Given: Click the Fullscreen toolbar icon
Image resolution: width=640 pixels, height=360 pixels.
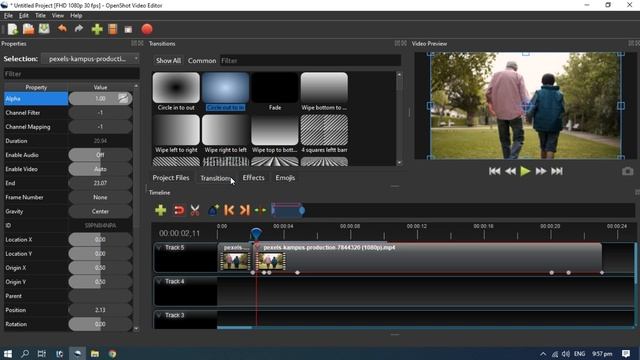Looking at the screenshot, I should pyautogui.click(x=128, y=29).
